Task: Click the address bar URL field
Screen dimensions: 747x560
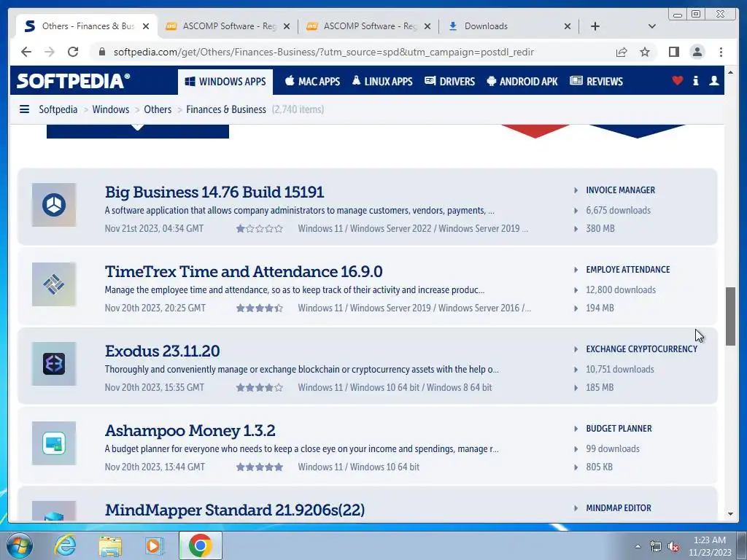Action: [323, 52]
